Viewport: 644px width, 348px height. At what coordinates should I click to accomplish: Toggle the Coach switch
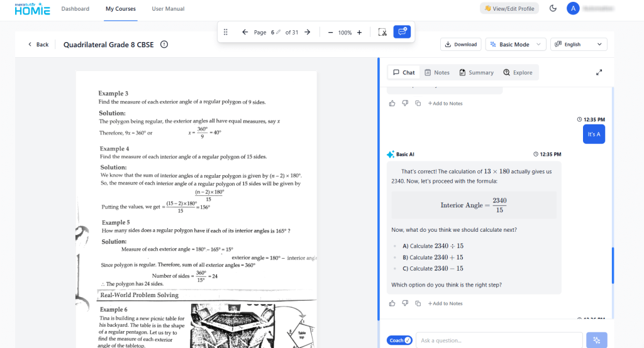[399, 340]
